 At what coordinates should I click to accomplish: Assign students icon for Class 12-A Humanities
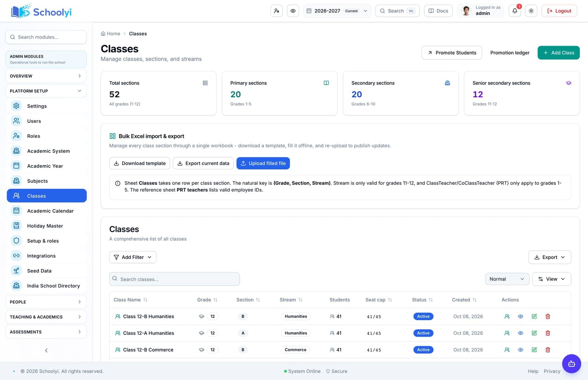pos(507,333)
